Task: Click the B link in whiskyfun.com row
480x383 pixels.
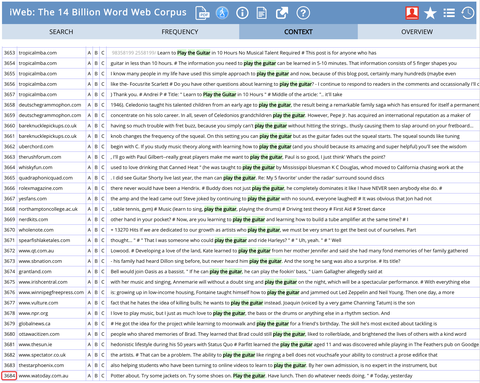Action: (x=96, y=167)
